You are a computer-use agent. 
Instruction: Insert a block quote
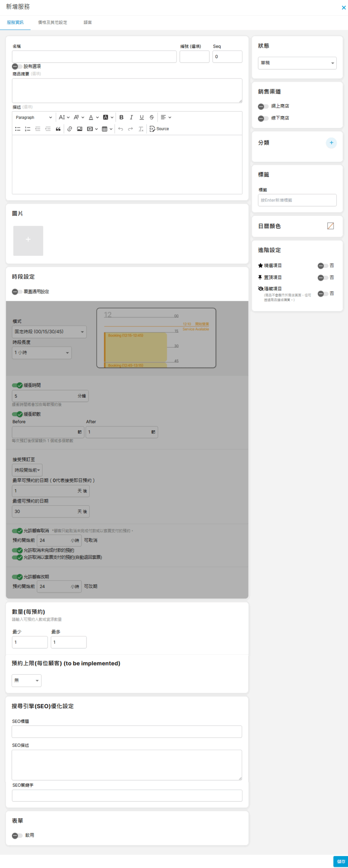[x=58, y=129]
